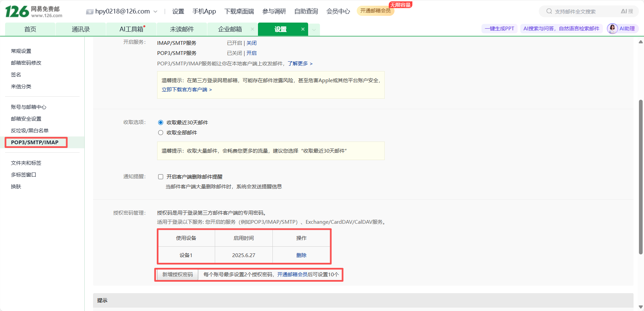Open the tab overflow dropdown chevron
The image size is (644, 311).
314,30
